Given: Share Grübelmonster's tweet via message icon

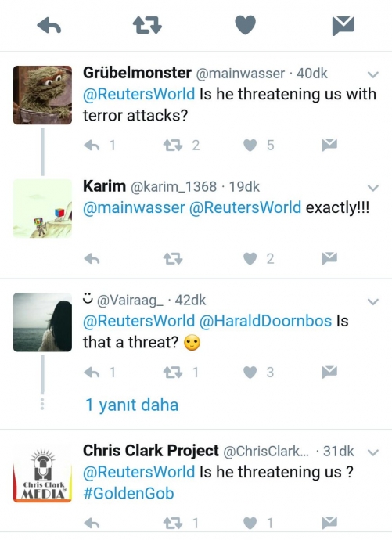Looking at the screenshot, I should [x=329, y=145].
